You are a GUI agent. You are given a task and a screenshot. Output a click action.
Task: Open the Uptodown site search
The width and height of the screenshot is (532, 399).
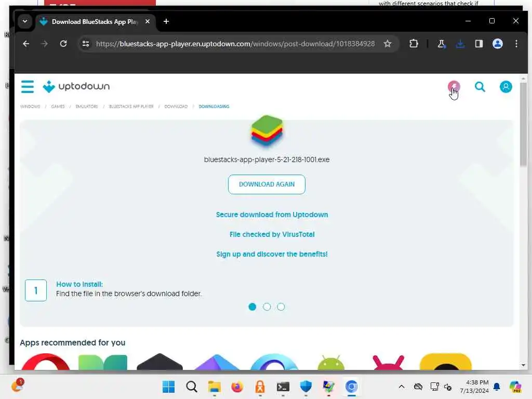point(480,87)
